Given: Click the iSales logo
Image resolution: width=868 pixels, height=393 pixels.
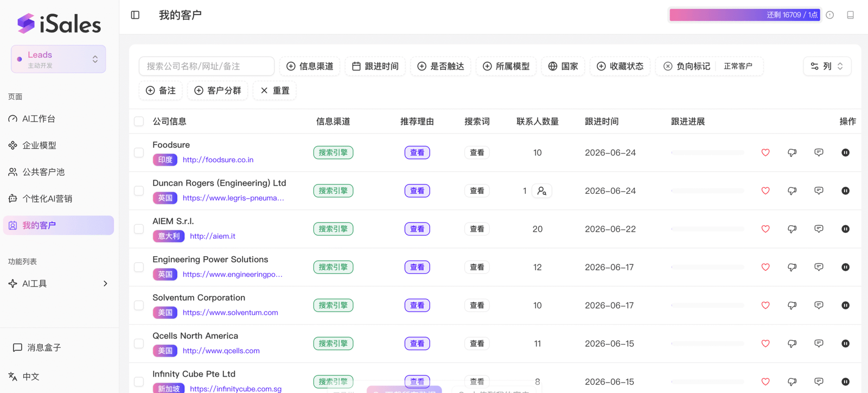Looking at the screenshot, I should tap(59, 23).
